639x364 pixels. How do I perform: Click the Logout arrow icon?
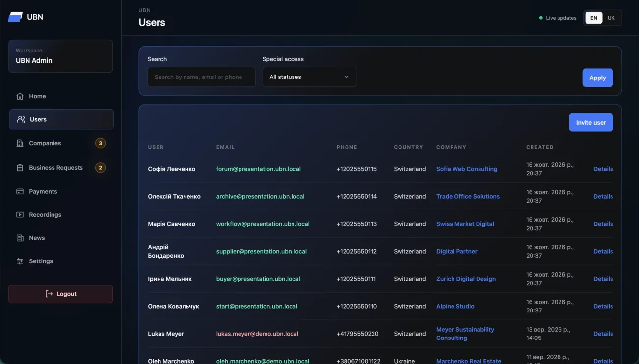pos(49,294)
